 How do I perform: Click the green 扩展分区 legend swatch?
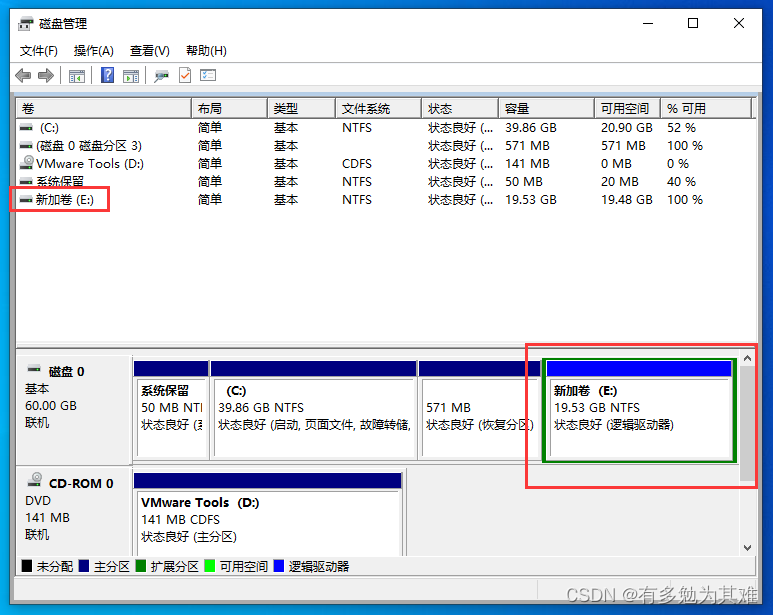tap(141, 566)
